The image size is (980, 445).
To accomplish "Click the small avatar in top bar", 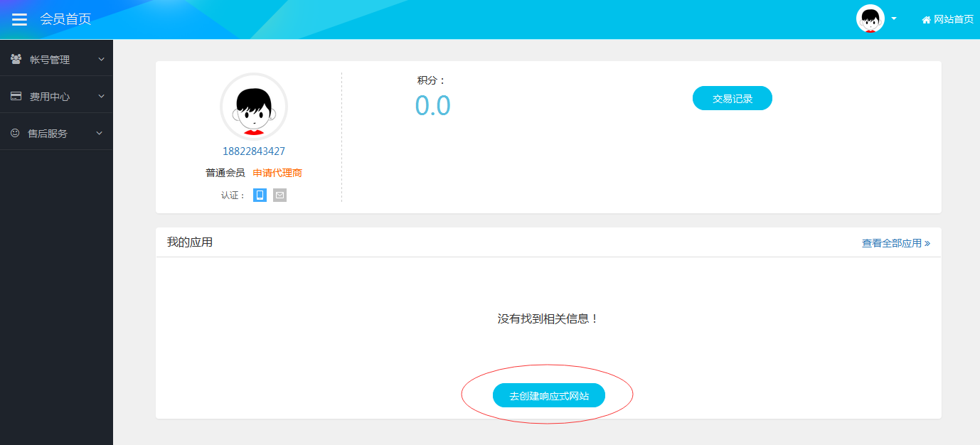I will coord(870,19).
